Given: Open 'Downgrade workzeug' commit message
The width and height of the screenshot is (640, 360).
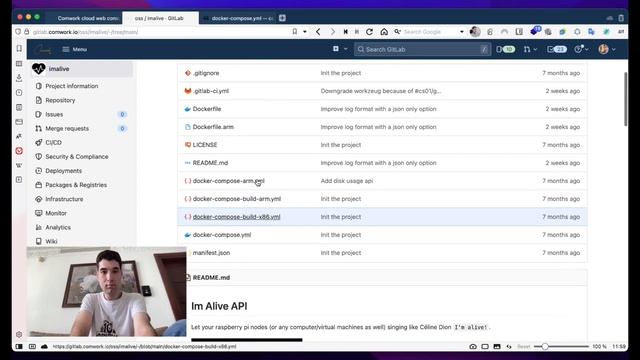Looking at the screenshot, I should point(381,91).
